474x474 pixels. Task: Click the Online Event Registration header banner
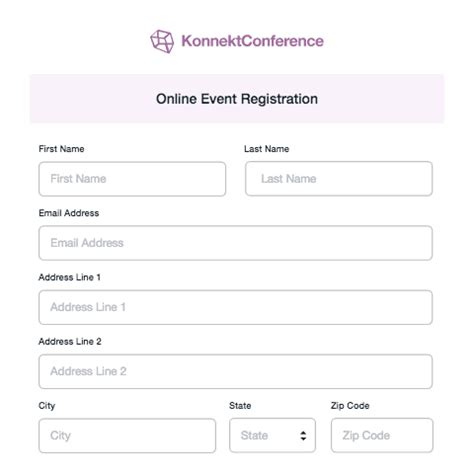[x=237, y=99]
